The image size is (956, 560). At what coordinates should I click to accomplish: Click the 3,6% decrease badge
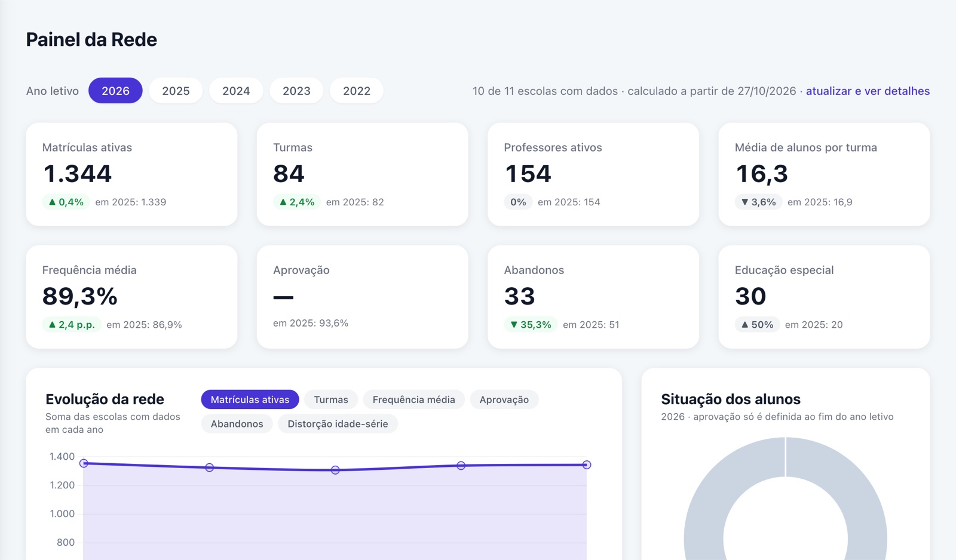[x=758, y=202]
